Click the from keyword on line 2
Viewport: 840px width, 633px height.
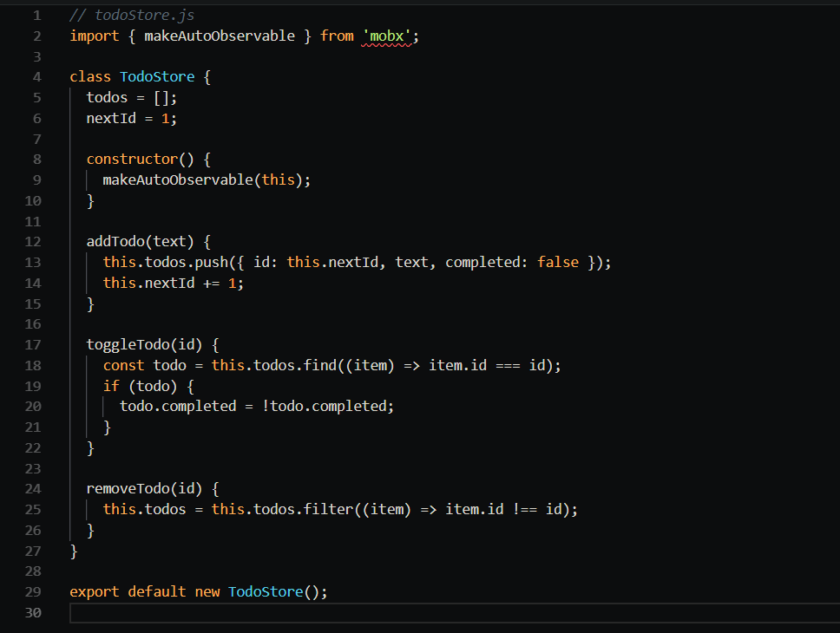click(337, 36)
